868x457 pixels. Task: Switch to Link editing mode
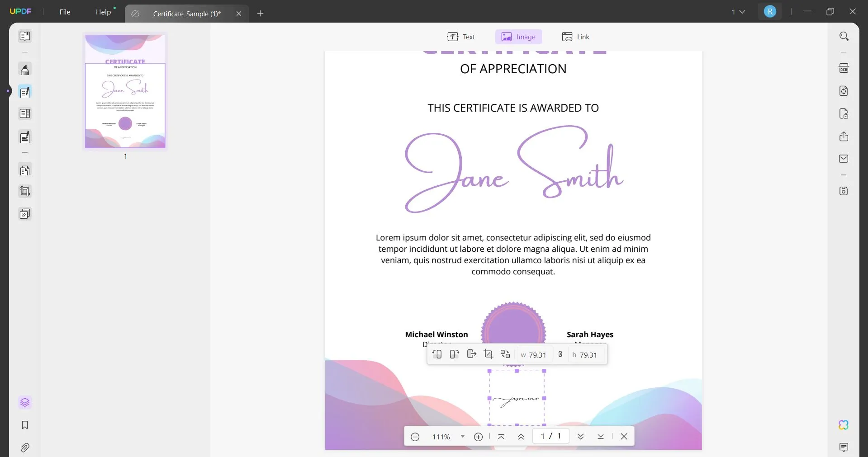[x=575, y=37]
